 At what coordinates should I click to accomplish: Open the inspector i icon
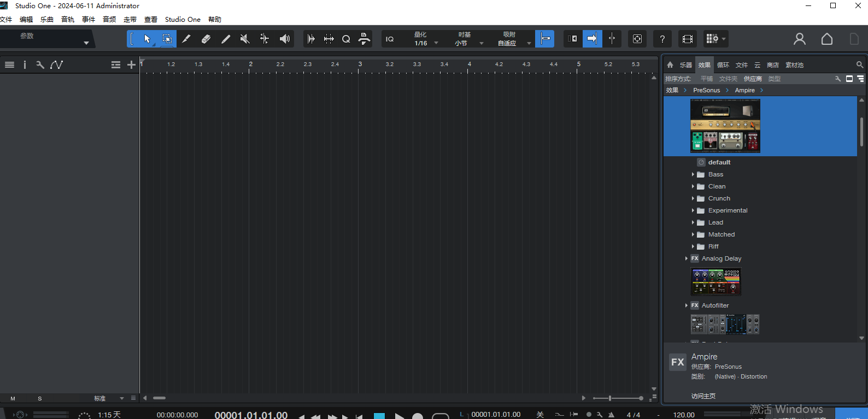(x=25, y=64)
